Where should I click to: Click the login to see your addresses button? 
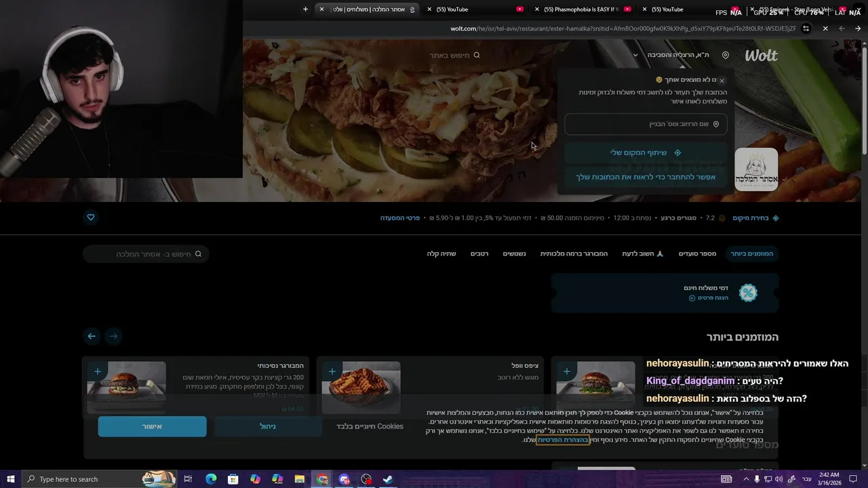pyautogui.click(x=646, y=177)
